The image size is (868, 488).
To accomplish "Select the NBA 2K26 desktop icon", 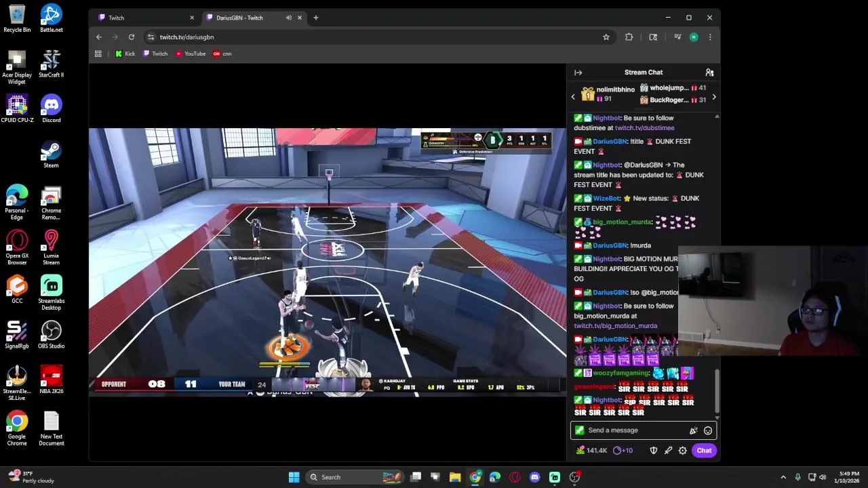I will (51, 380).
